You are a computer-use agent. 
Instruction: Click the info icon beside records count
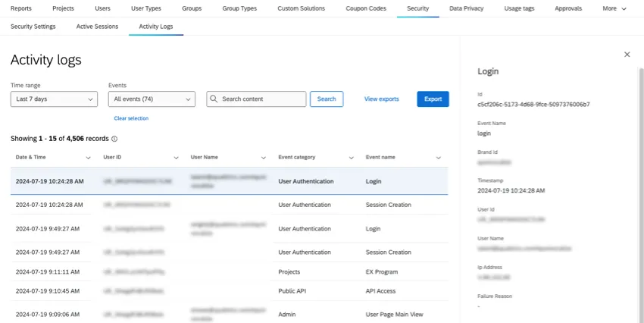click(x=114, y=140)
